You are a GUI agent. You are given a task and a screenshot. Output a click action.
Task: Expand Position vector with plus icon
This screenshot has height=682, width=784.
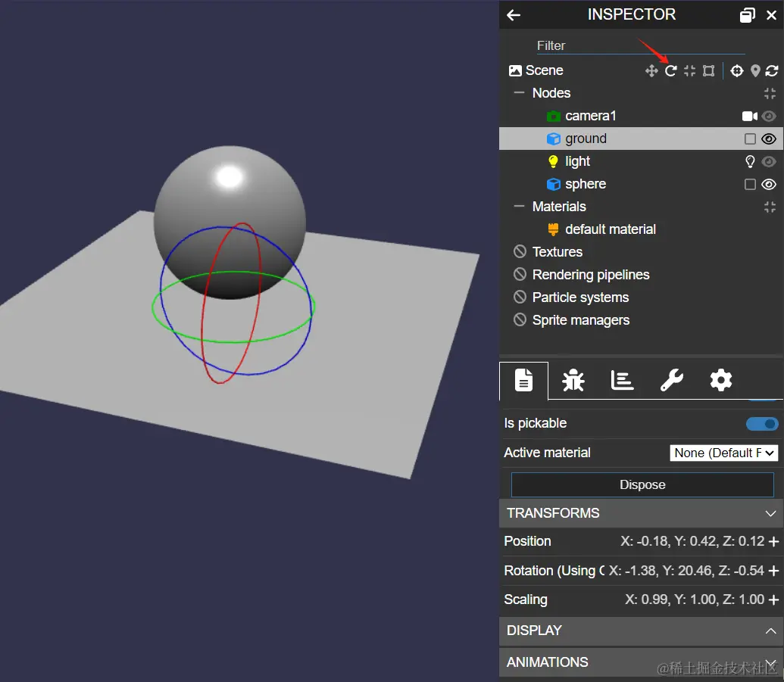773,542
